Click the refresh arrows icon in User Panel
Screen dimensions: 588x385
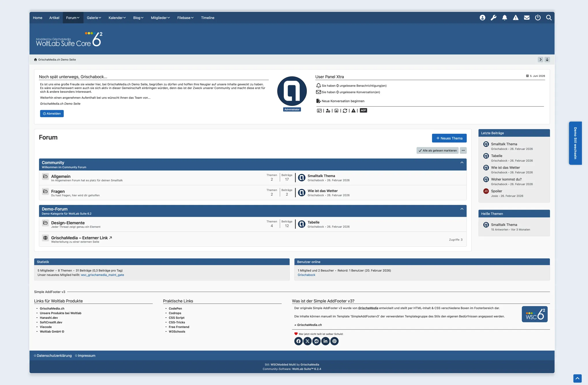[345, 111]
